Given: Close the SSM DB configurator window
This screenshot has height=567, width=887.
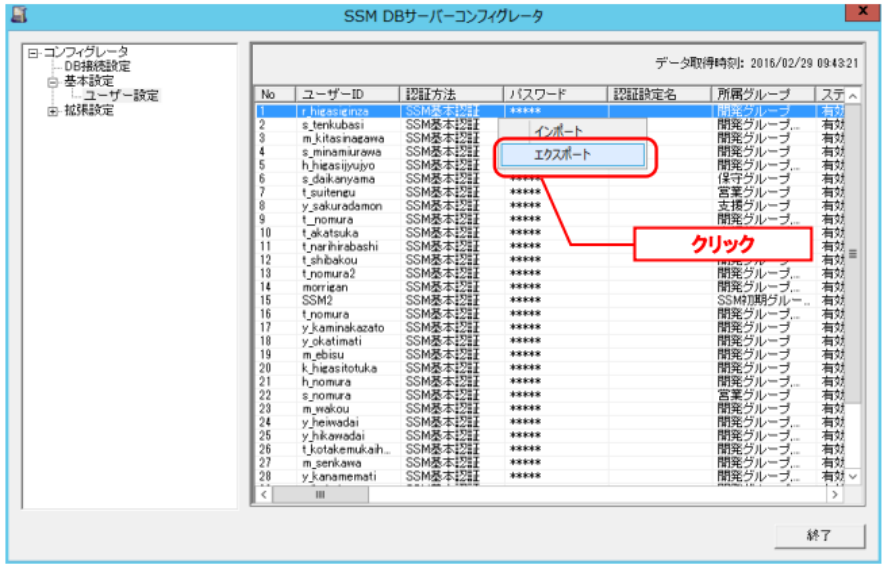Looking at the screenshot, I should pyautogui.click(x=862, y=11).
